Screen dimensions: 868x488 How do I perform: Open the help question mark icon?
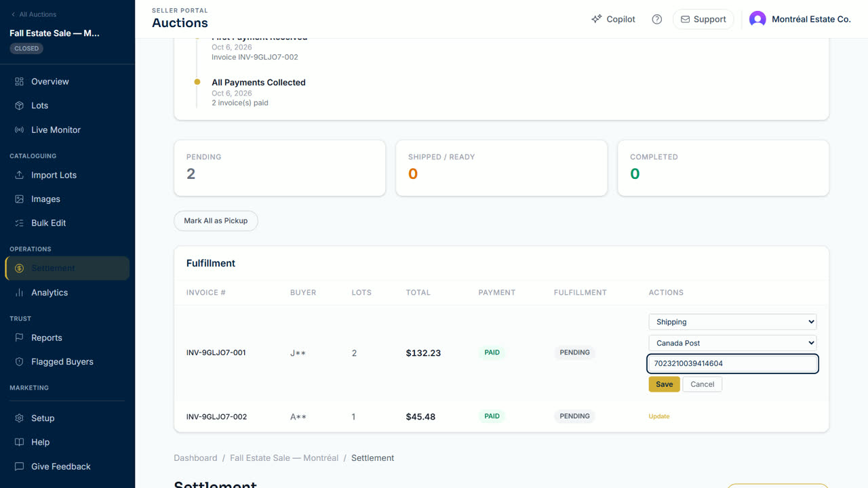[x=656, y=19]
